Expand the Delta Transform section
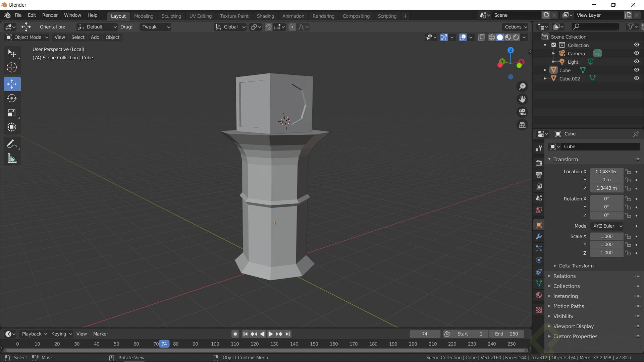The width and height of the screenshot is (644, 362). pos(576,266)
